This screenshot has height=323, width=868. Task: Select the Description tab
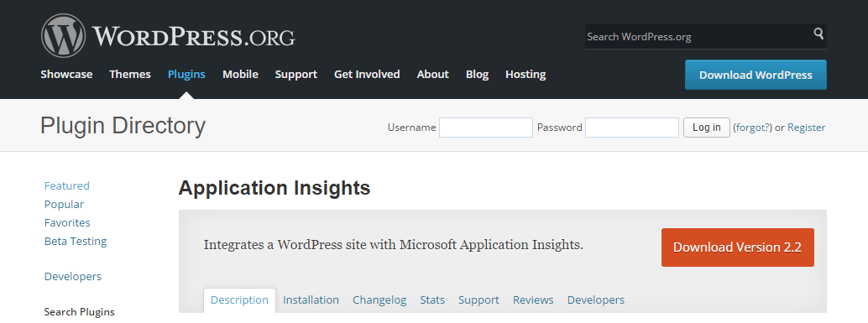point(240,300)
